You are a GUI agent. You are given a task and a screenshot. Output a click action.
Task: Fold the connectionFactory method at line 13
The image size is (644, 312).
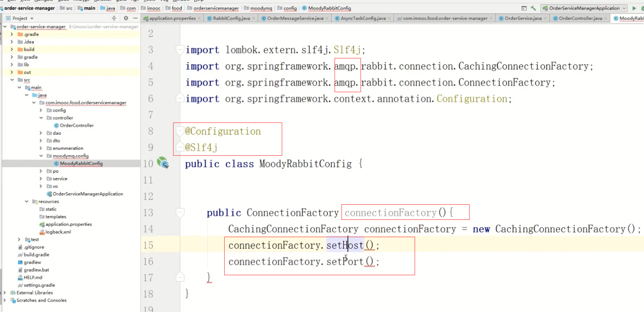tap(180, 212)
